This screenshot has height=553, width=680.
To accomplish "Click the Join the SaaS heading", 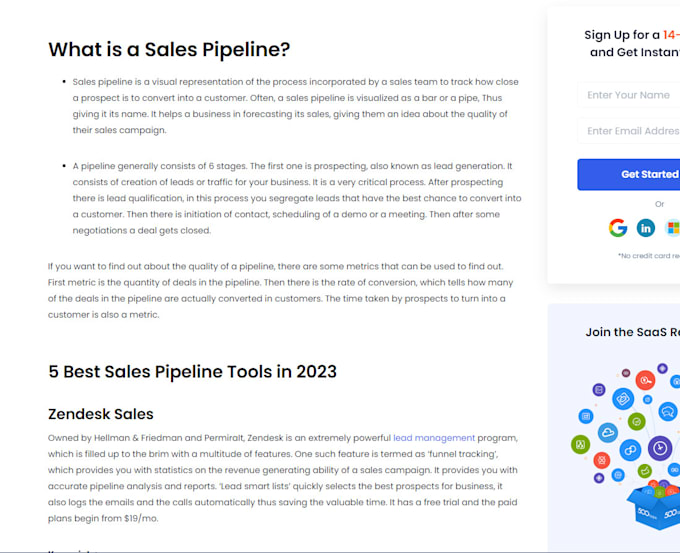I will (x=632, y=333).
